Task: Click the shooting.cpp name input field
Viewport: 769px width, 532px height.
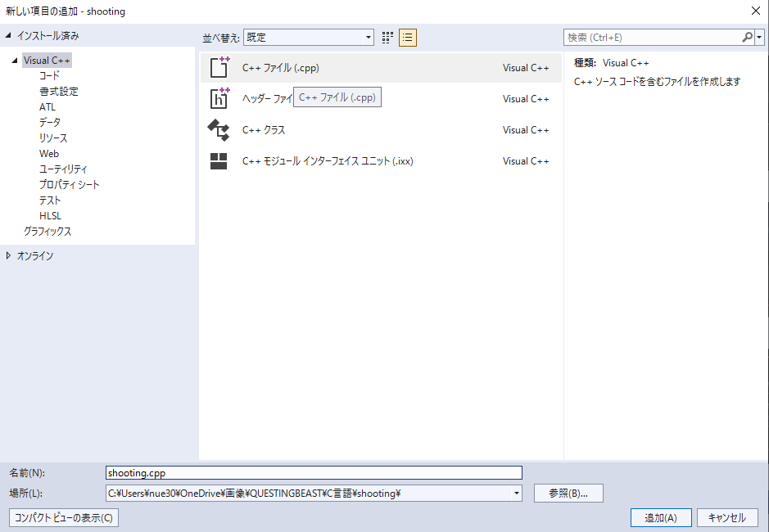Action: (314, 472)
